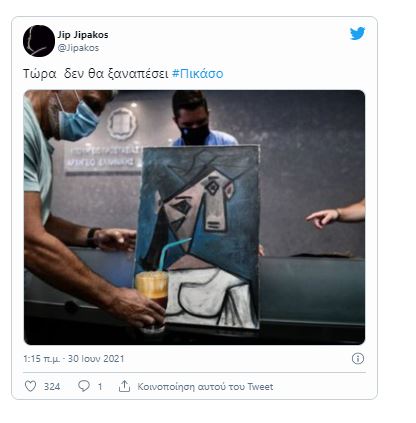Image resolution: width=416 pixels, height=423 pixels.
Task: Open the Jip Jipakos profile avatar
Action: tap(39, 41)
